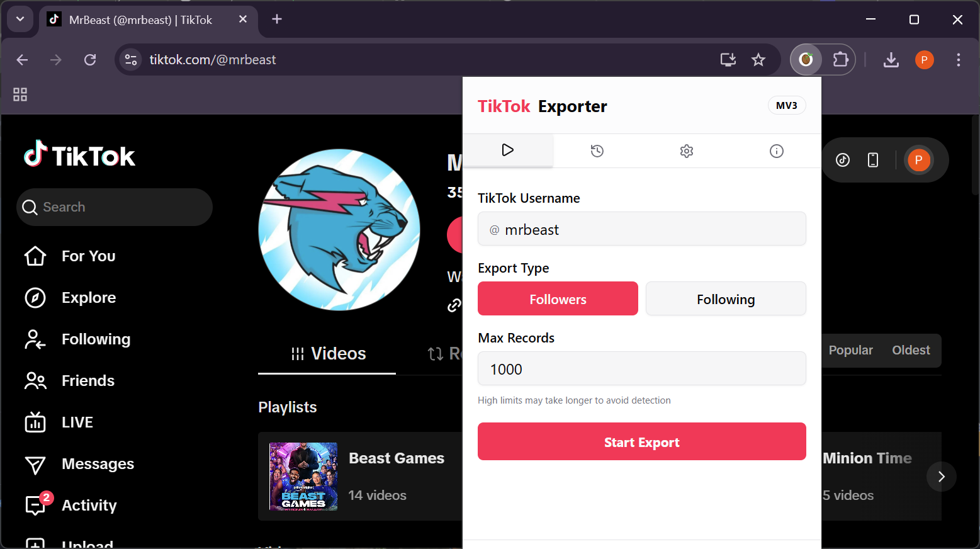This screenshot has height=549, width=980.
Task: Click the profile link chain icon
Action: click(454, 305)
